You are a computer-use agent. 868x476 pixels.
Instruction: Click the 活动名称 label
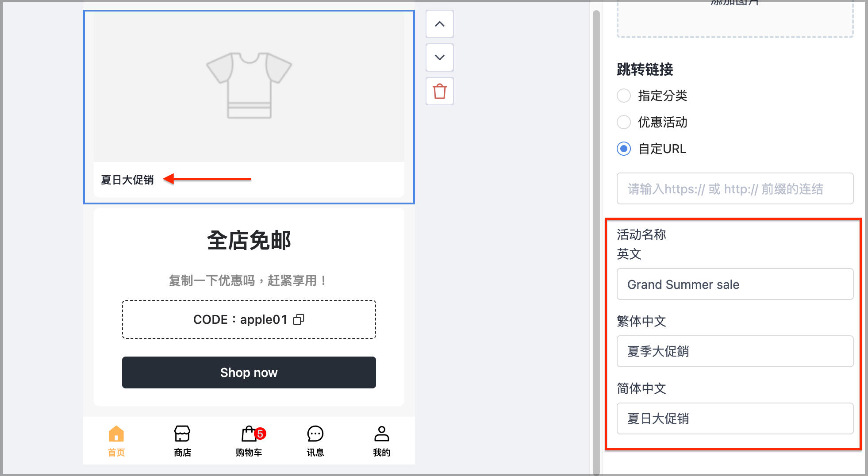tap(641, 234)
